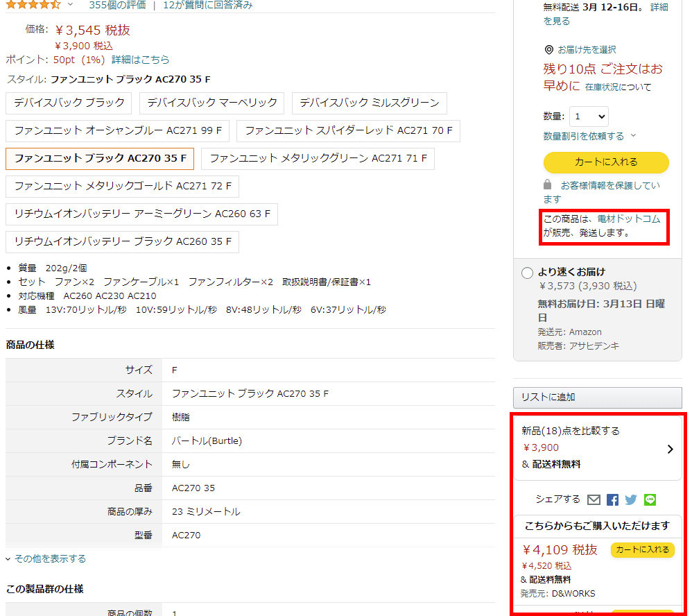This screenshot has width=692, height=616.
Task: Click the location pin delivery icon
Action: tap(549, 50)
